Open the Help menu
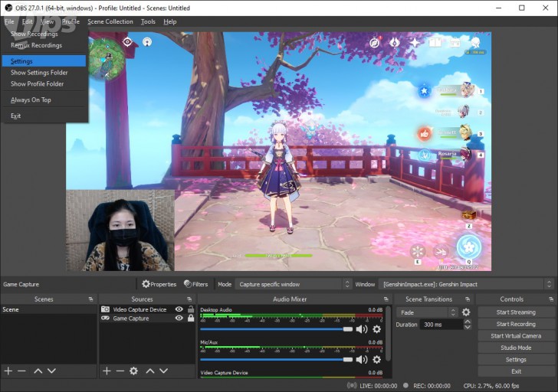 (x=169, y=21)
